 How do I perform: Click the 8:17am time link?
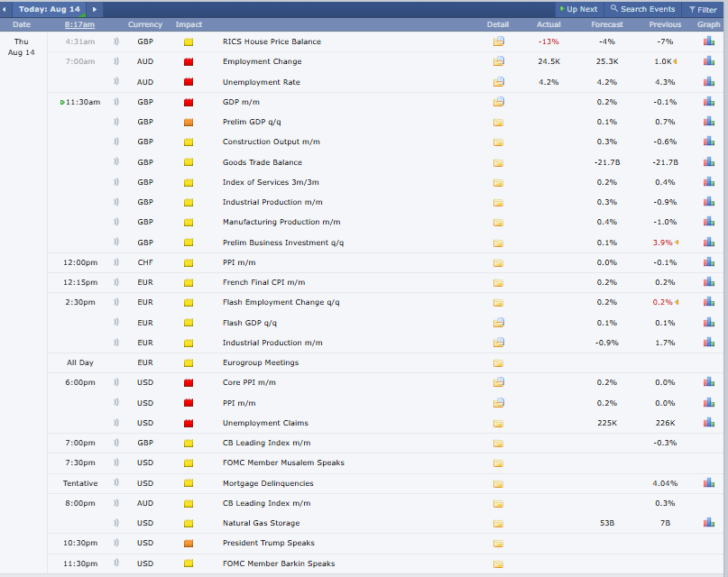click(79, 24)
